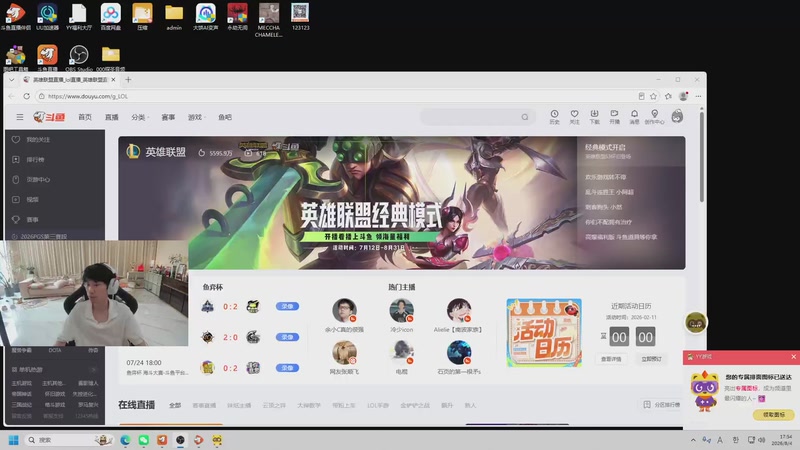Open the Douyu history (历史) icon
800x450 pixels.
(x=554, y=117)
